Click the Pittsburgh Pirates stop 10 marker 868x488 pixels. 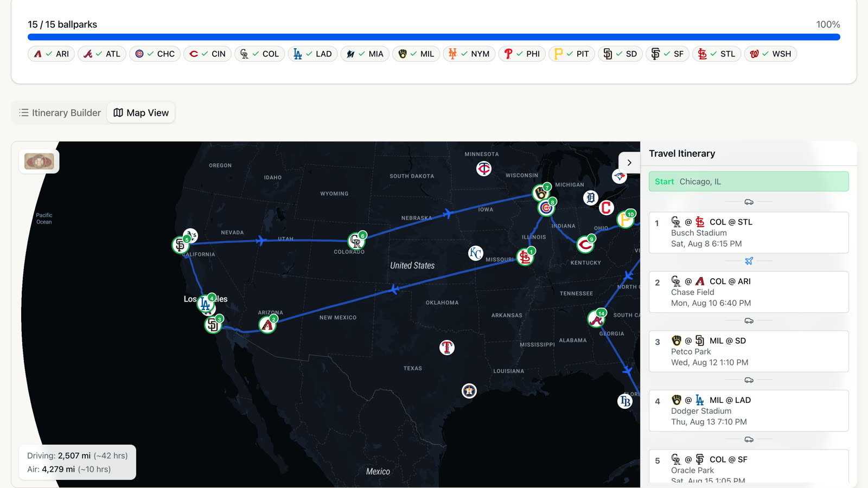[x=626, y=220]
